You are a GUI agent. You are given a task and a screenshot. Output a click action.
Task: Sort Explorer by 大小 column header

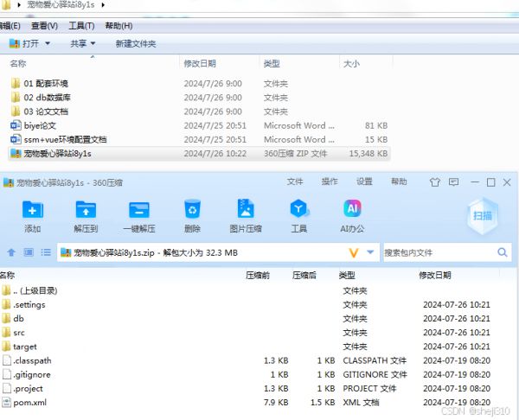click(x=351, y=63)
